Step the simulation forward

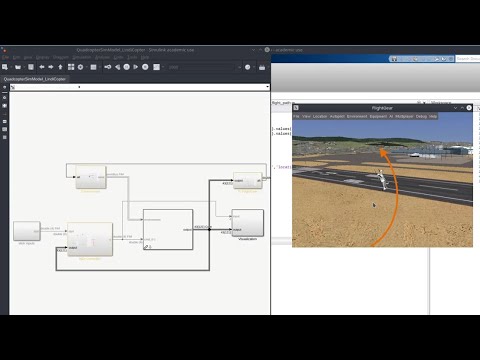(x=136, y=67)
